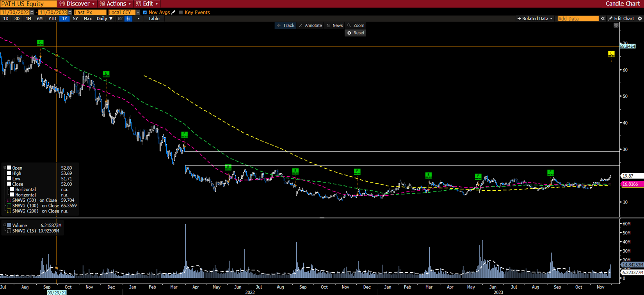Open the start date calendar picker
The image size is (644, 295).
point(32,13)
